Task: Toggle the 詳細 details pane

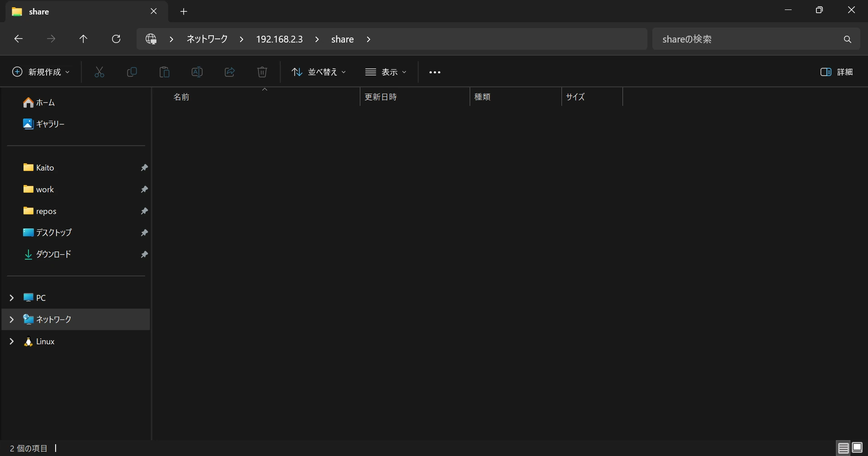Action: click(x=836, y=72)
